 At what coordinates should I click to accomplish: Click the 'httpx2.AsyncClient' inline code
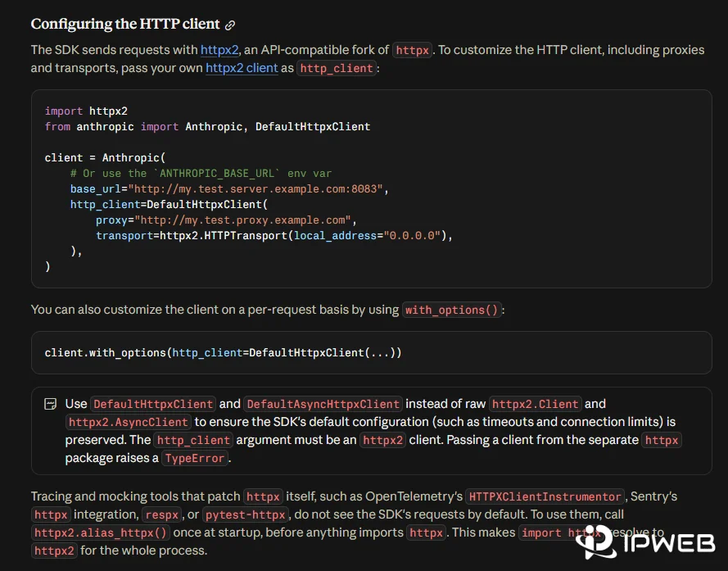click(x=128, y=423)
